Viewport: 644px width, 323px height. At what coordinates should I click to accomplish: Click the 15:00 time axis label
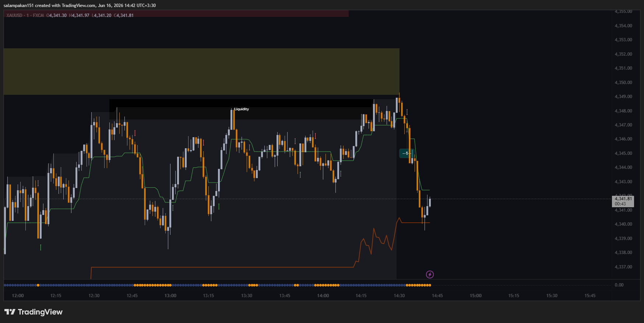[x=476, y=296]
